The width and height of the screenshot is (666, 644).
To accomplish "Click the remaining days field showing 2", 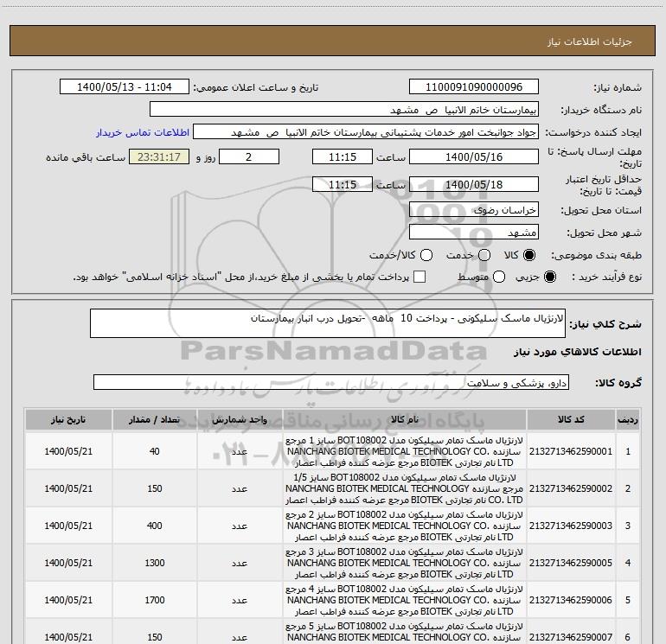I will coord(249,156).
